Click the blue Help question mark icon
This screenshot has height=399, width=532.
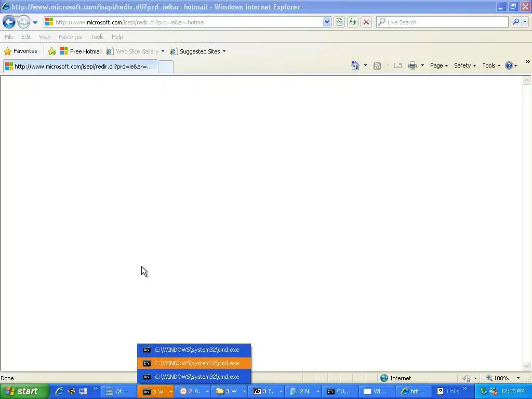pyautogui.click(x=509, y=65)
